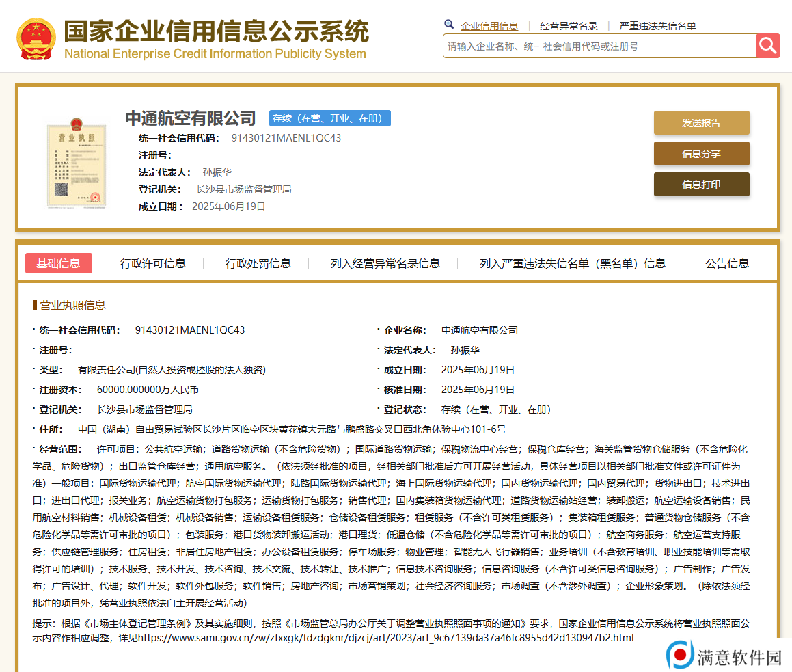Open the 列入严重违法失信名单（黑名单）信息 tab
Screen dimensions: 792x672
[572, 263]
